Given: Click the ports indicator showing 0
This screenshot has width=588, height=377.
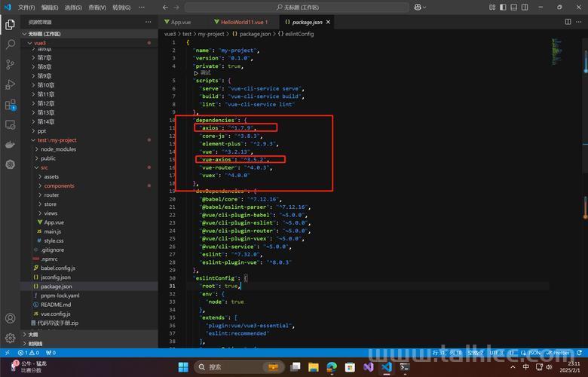Looking at the screenshot, I should pos(51,353).
